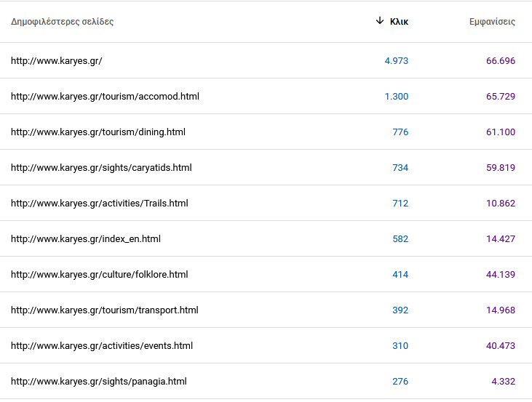Click the 10.862 impressions for Trails page
This screenshot has height=402, width=532.
(501, 203)
